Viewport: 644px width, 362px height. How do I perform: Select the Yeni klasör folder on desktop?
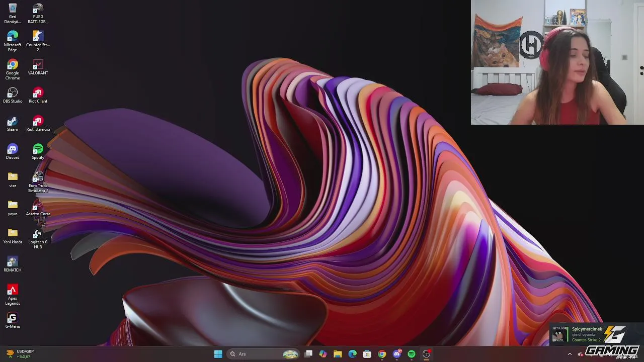coord(13,236)
